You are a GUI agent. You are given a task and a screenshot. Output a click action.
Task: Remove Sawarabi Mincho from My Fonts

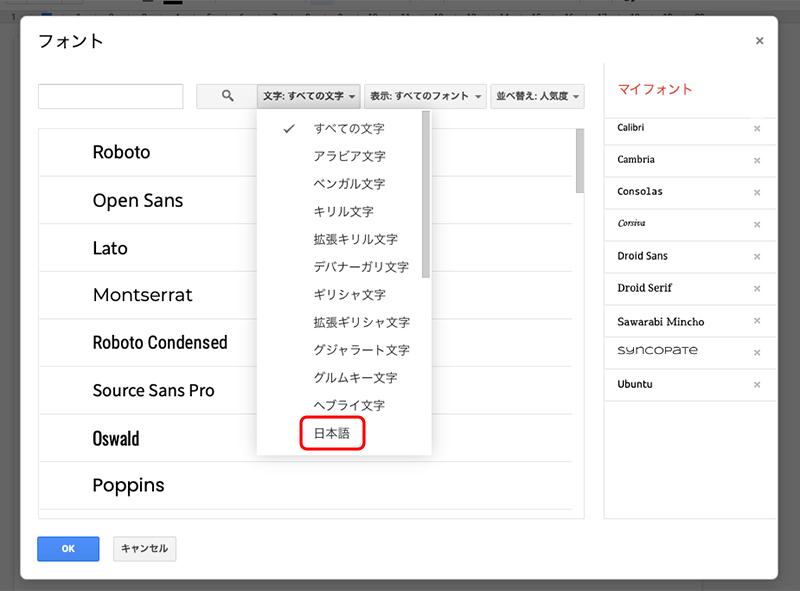pyautogui.click(x=757, y=321)
